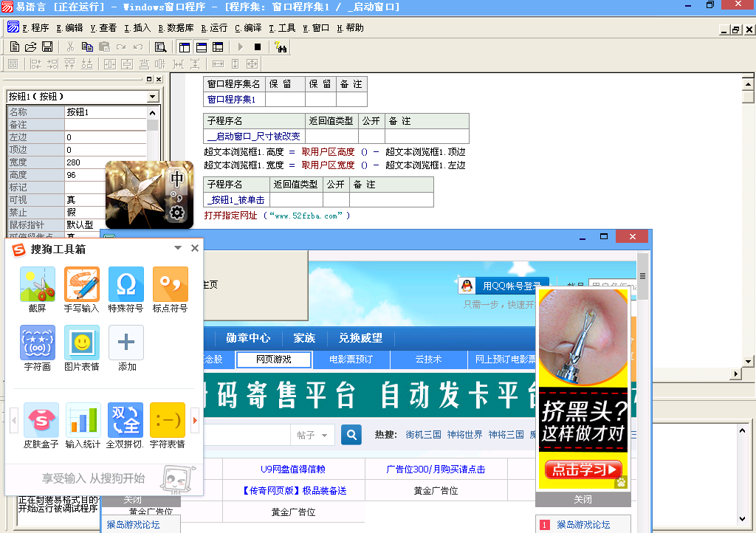Click the 用QQ帐号登录 button
The width and height of the screenshot is (756, 533).
pyautogui.click(x=504, y=286)
